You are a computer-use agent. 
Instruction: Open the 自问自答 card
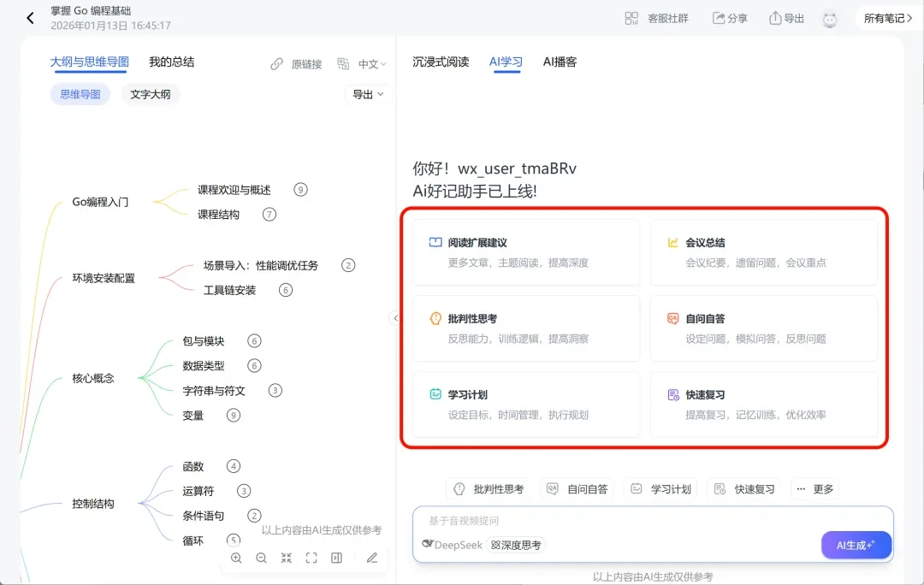[x=764, y=328]
